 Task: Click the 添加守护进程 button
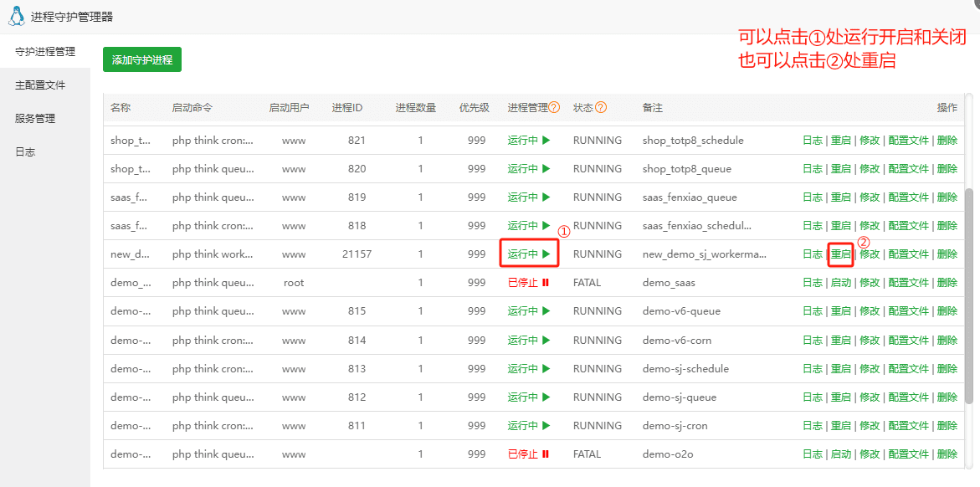tap(142, 60)
